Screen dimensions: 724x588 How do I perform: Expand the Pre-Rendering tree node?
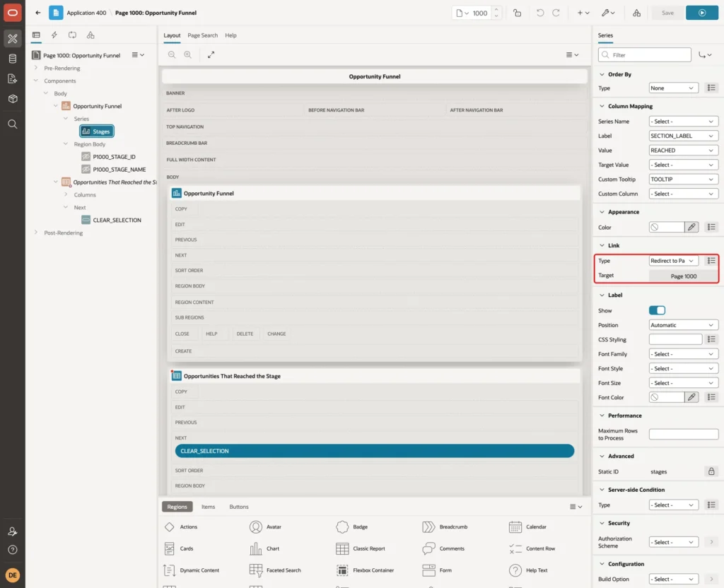coord(36,68)
